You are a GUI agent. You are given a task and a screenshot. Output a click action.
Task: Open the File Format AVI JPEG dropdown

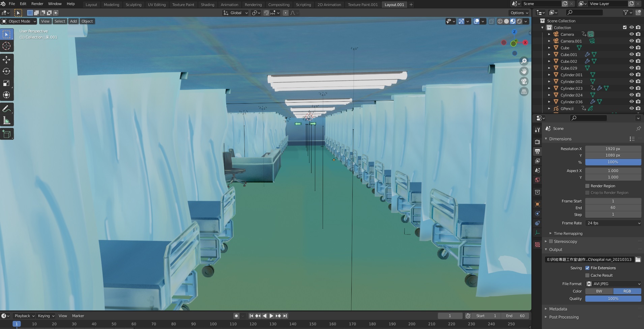tap(613, 284)
